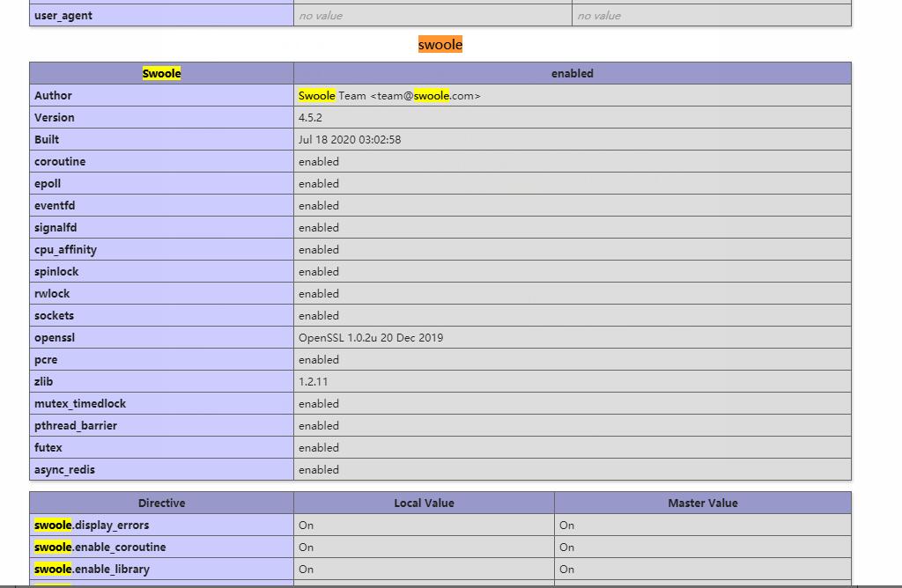902x588 pixels.
Task: Select the futex row label
Action: pos(48,447)
